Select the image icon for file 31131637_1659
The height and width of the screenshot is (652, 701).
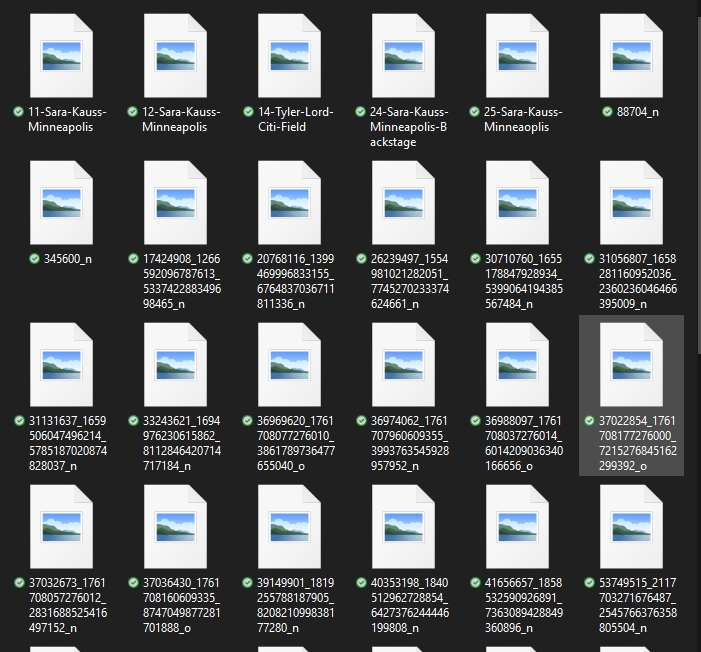click(61, 364)
